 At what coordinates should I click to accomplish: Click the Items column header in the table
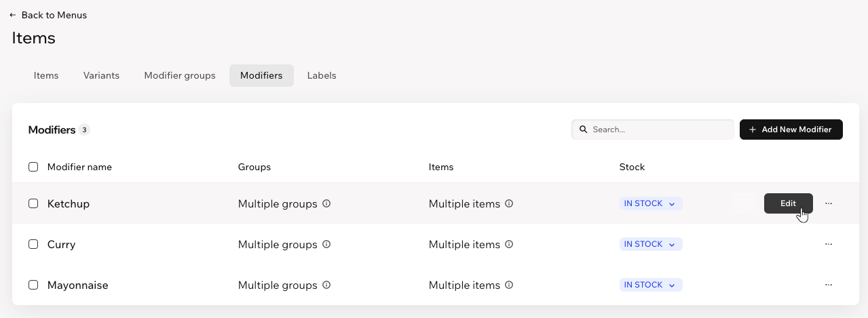point(441,167)
